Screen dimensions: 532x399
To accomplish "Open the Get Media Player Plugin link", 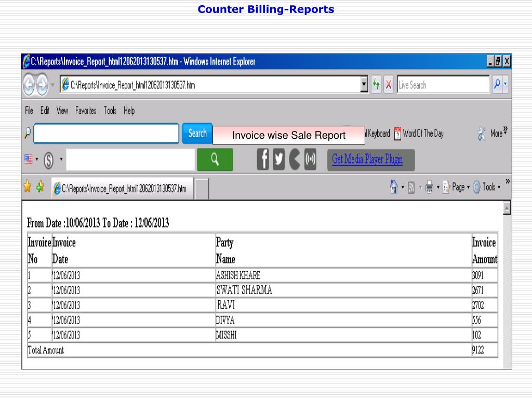I will point(367,159).
